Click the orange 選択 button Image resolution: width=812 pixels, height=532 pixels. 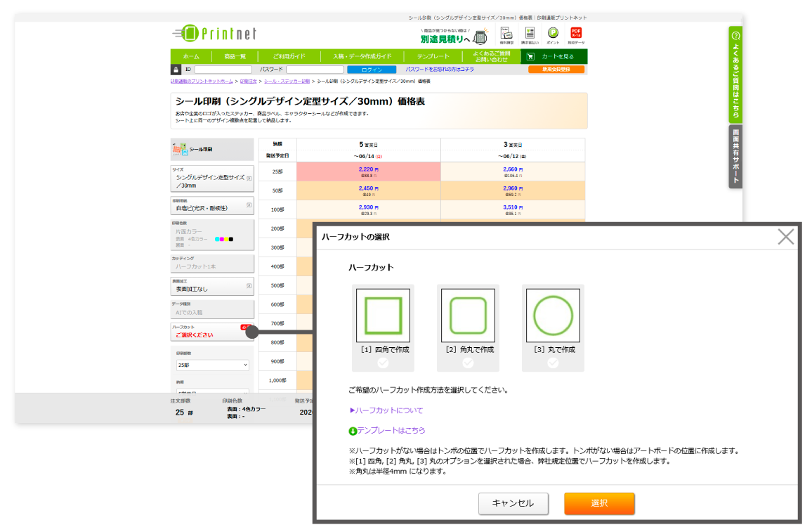tap(599, 503)
